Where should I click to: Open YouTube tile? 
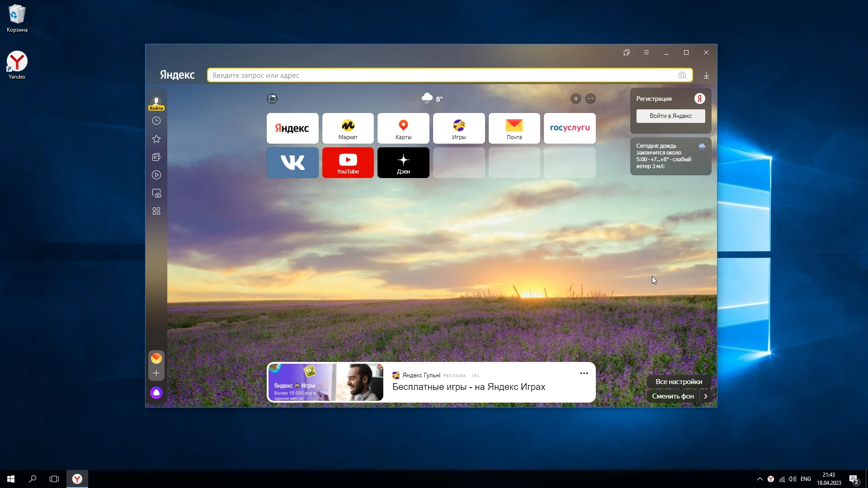pyautogui.click(x=348, y=163)
